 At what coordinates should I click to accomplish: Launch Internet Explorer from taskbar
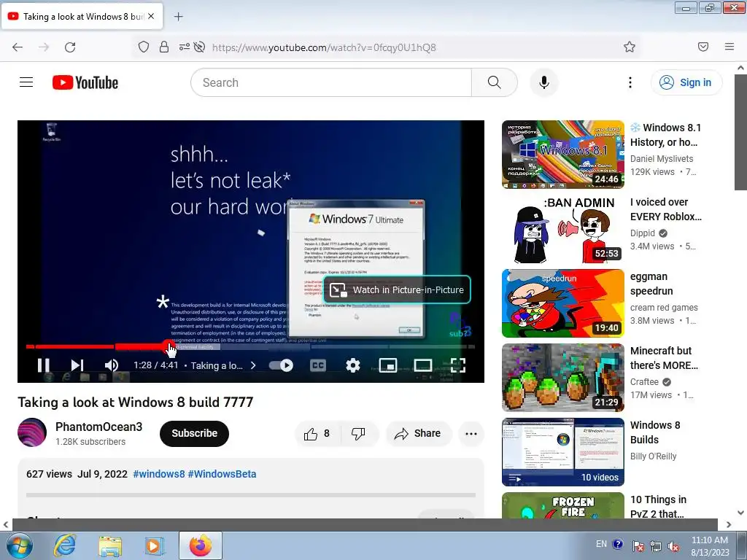(x=64, y=545)
